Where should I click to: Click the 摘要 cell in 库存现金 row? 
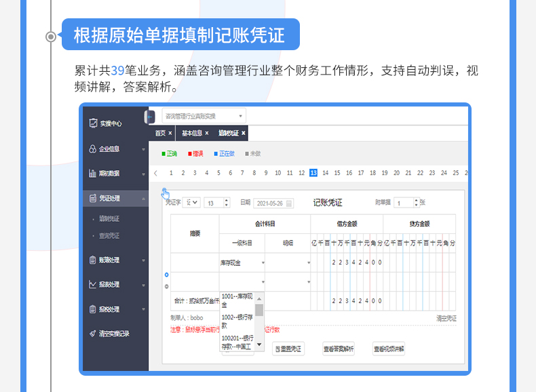pos(195,262)
